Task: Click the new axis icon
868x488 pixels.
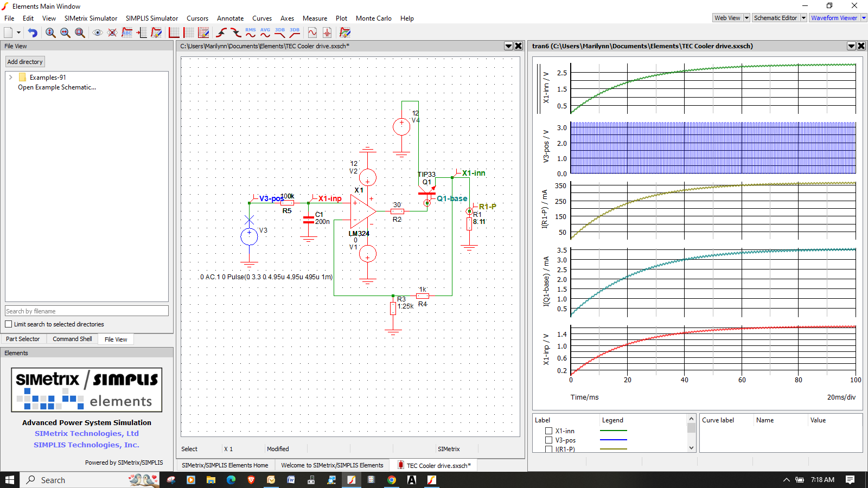Action: point(174,33)
